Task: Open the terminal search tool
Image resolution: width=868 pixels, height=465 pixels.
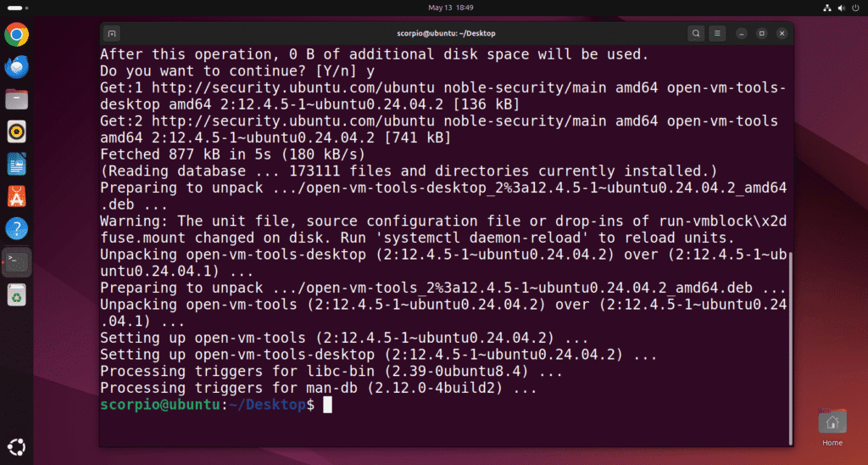Action: point(696,33)
